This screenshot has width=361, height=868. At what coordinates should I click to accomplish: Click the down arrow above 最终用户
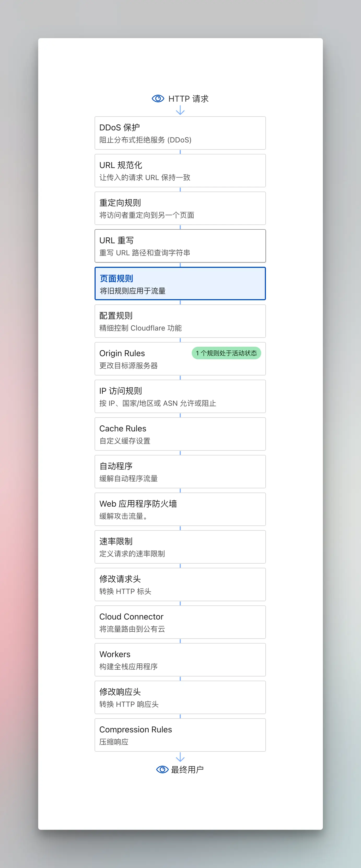tap(180, 757)
